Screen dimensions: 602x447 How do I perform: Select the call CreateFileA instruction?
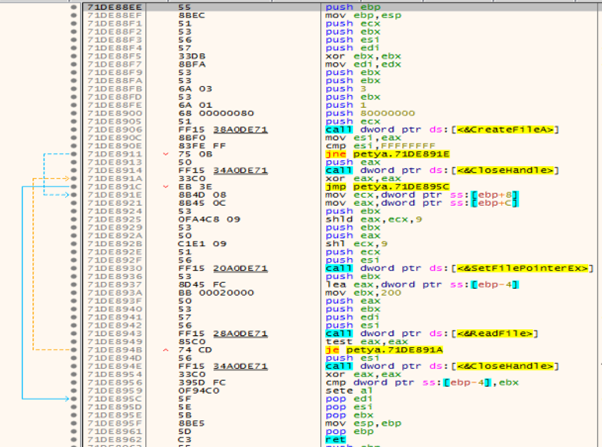click(x=442, y=129)
